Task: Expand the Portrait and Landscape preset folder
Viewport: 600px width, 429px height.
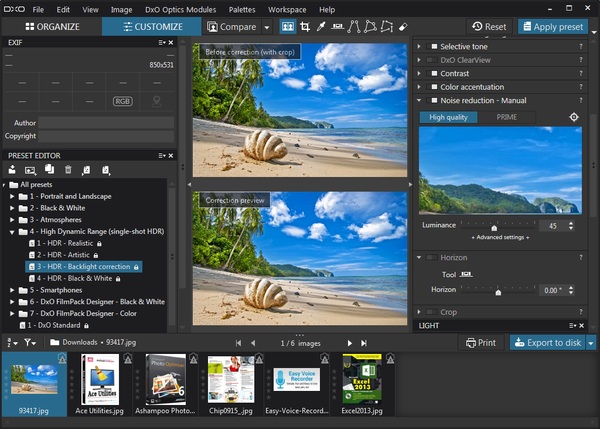Action: click(13, 196)
